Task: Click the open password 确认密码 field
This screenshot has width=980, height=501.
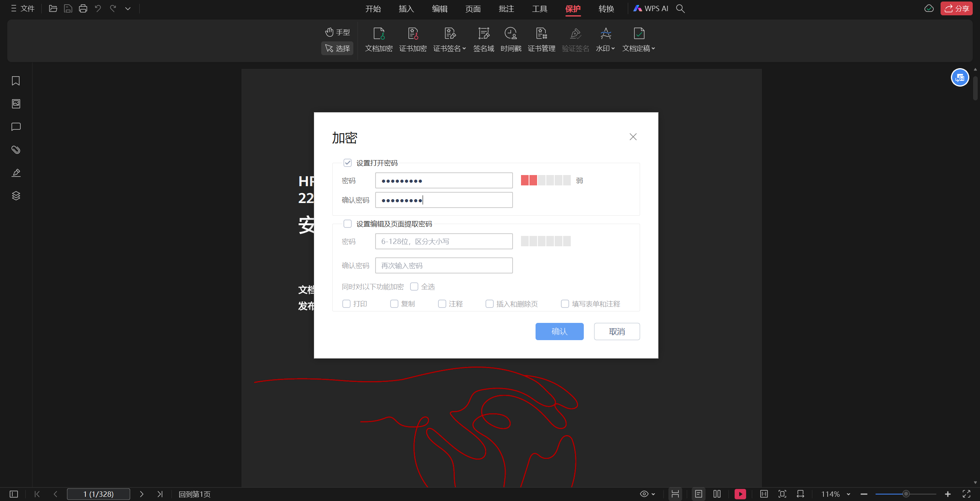Action: [444, 200]
